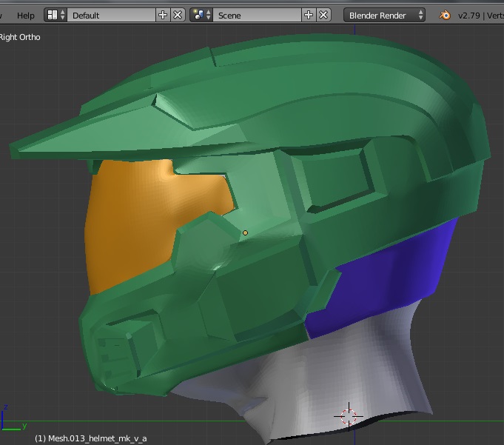Screen dimensions: 504x445
Task: Delete the Default screen layout
Action: click(x=178, y=15)
